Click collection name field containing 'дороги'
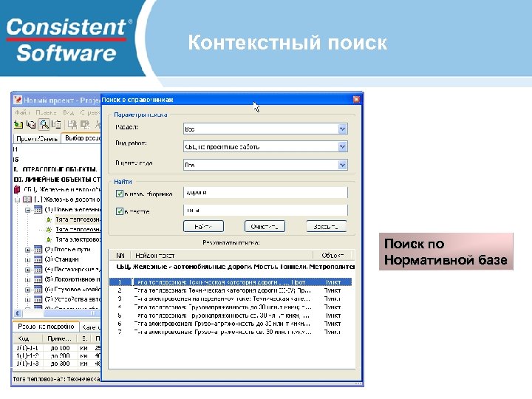This screenshot has width=532, height=399. coord(265,193)
